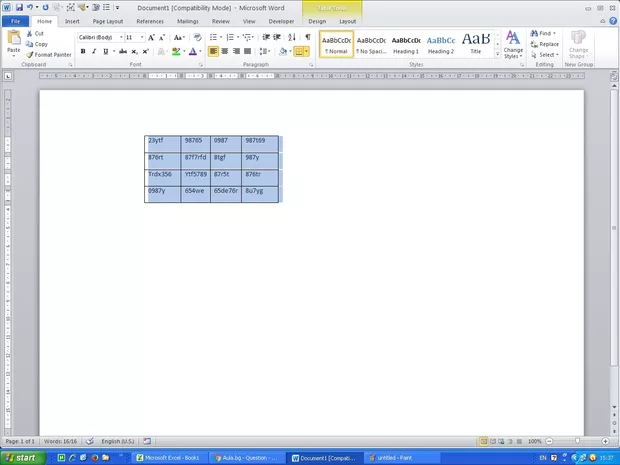Click the zoom slider in status bar
Image resolution: width=620 pixels, height=465 pixels.
(x=578, y=441)
